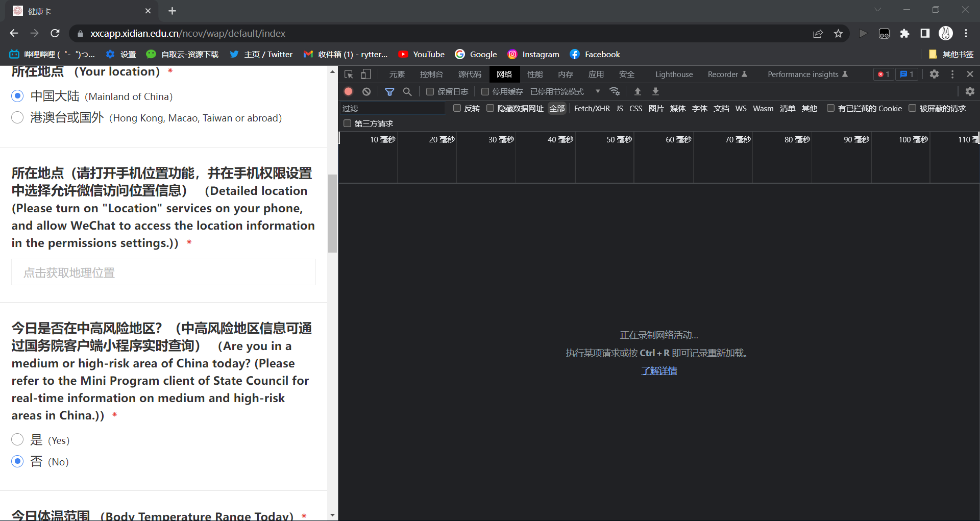Viewport: 980px width, 521px height.
Task: Enable the 保留日志 checkbox
Action: pos(430,91)
